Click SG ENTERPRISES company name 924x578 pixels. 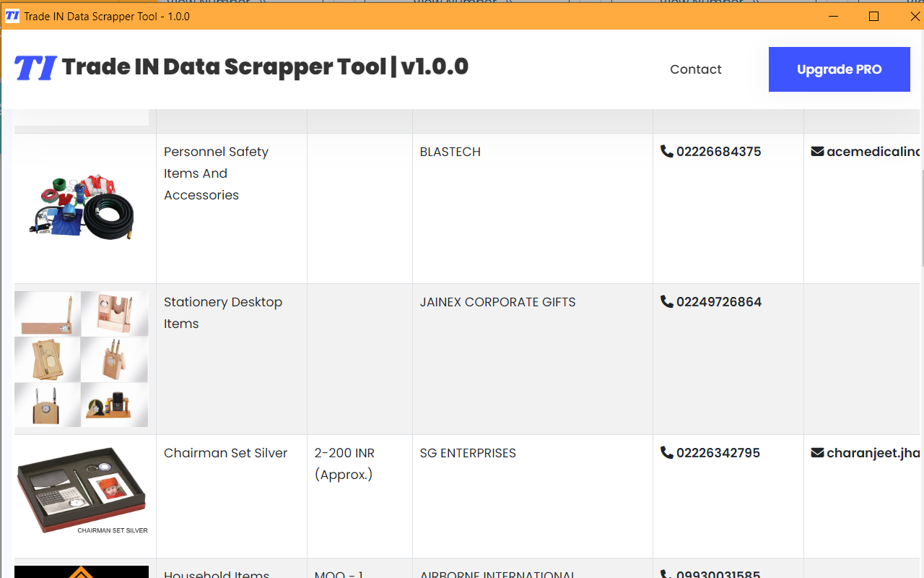coord(468,453)
